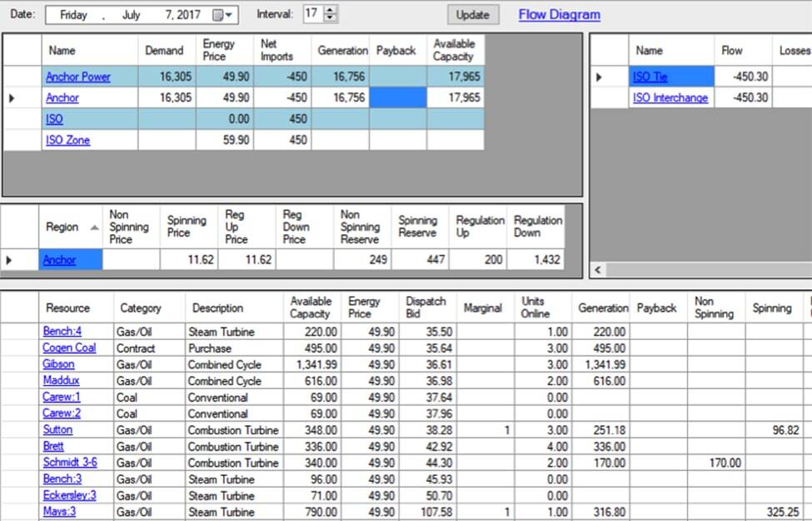Click the Dispatch Bid column header
Screen dimensions: 812x521
[x=428, y=308]
